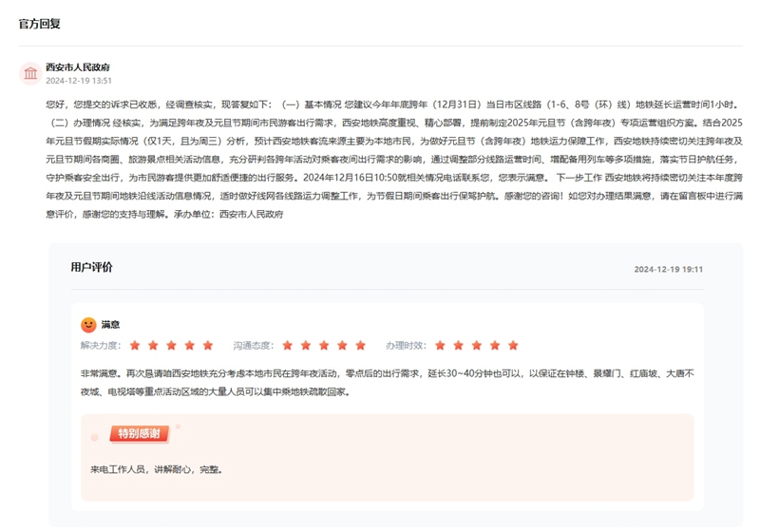Click the reply timestamp 2024-12-19 13:51

tap(79, 82)
